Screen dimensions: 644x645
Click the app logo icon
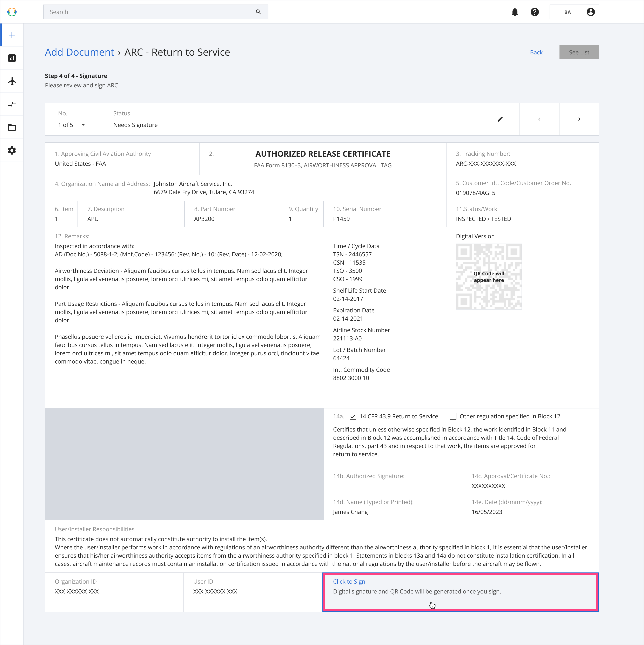(x=12, y=12)
